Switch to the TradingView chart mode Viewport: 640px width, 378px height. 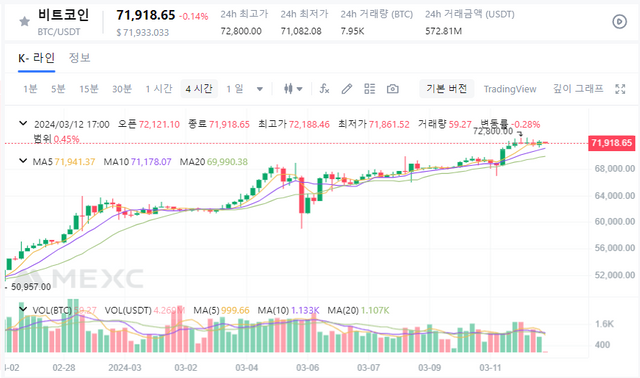point(510,89)
